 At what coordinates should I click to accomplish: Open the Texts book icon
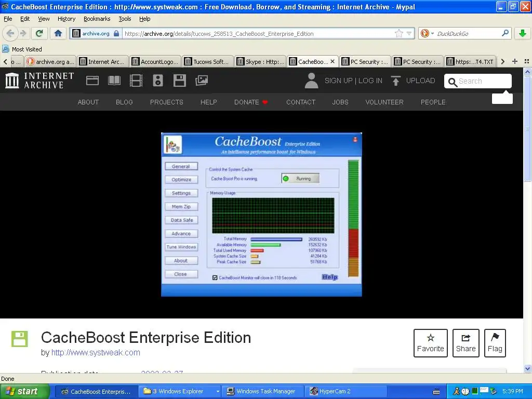coord(114,81)
